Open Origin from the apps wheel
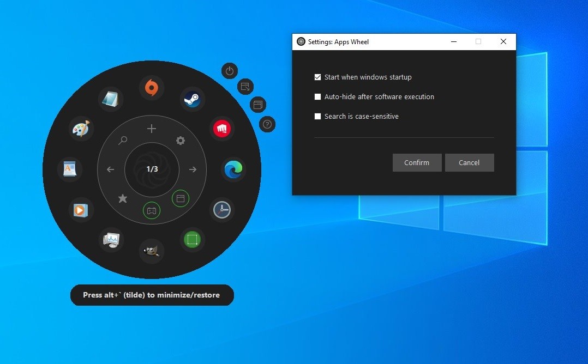Viewport: 588px width, 364px height. tap(151, 87)
